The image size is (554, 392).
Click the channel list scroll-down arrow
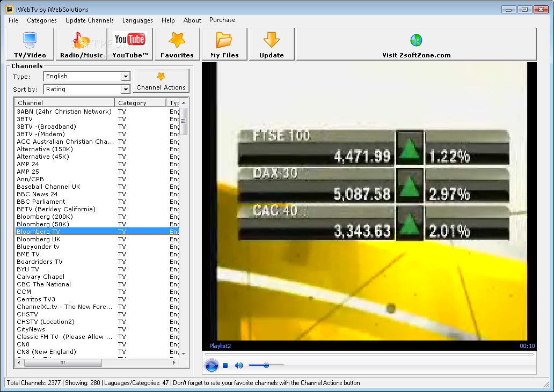[x=184, y=353]
